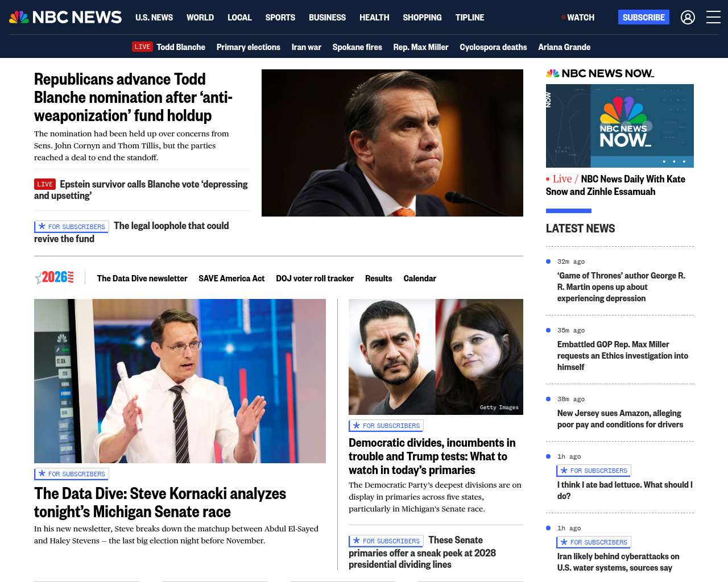The image size is (728, 582).
Task: Open Spokane fires trending topic
Action: [x=357, y=47]
